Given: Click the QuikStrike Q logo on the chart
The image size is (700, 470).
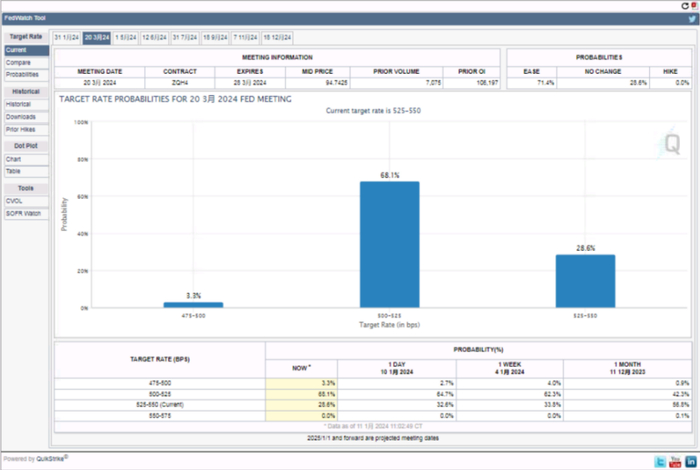Looking at the screenshot, I should pos(672,143).
